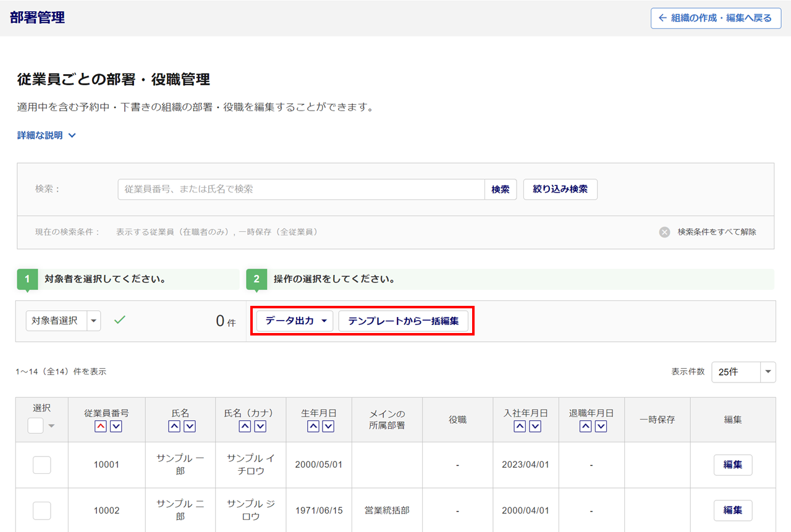
Task: Focus the 従業員番号、または氏名で検索 field
Action: (x=301, y=190)
